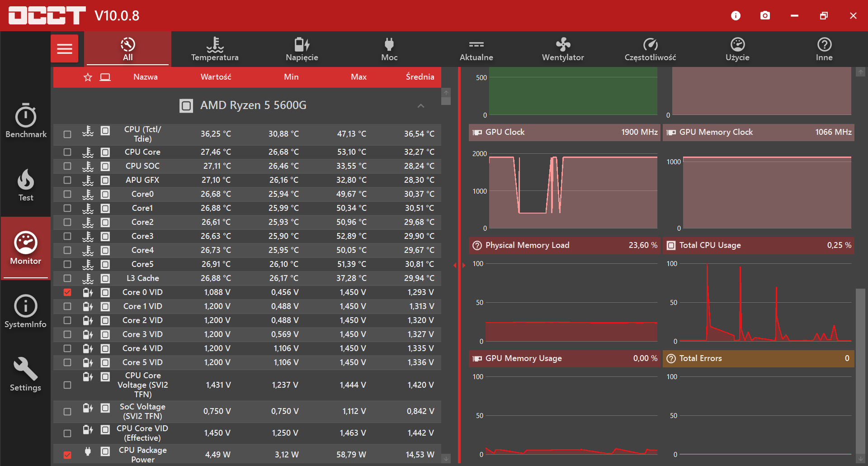Click the red panel splitter arrows
This screenshot has width=868, height=466.
pos(459,265)
